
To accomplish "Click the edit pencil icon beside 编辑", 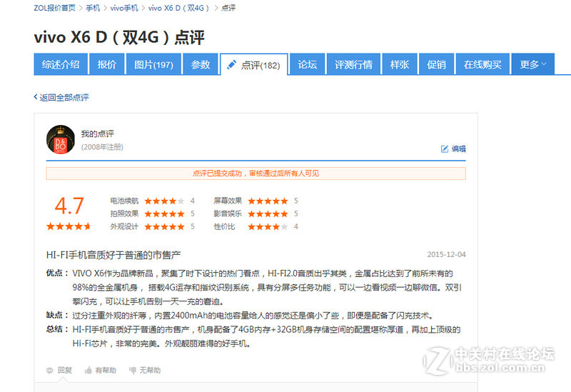I will pyautogui.click(x=444, y=149).
